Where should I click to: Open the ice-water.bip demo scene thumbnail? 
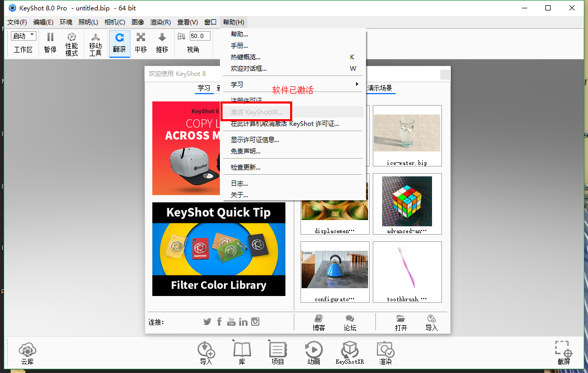(x=407, y=135)
